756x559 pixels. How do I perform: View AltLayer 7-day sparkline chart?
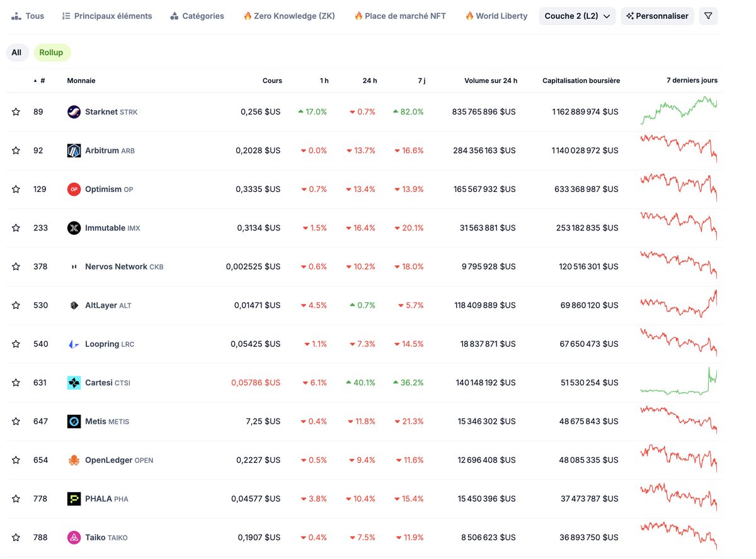coord(679,304)
